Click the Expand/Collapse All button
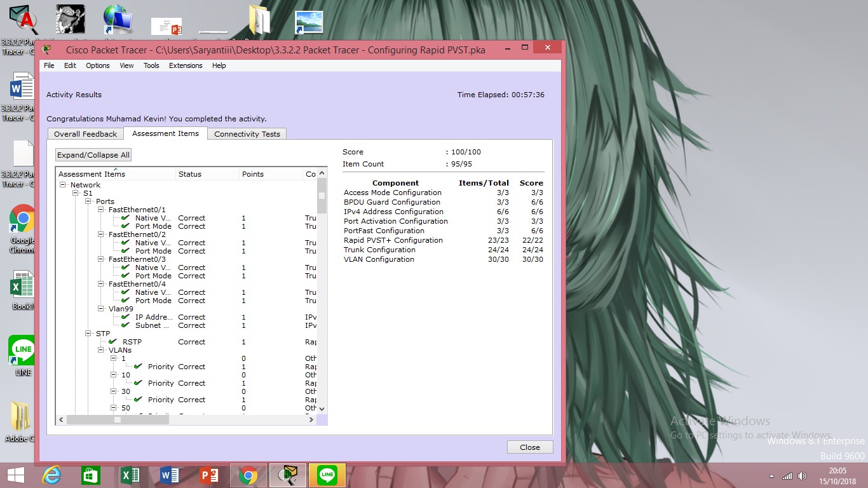 (93, 154)
